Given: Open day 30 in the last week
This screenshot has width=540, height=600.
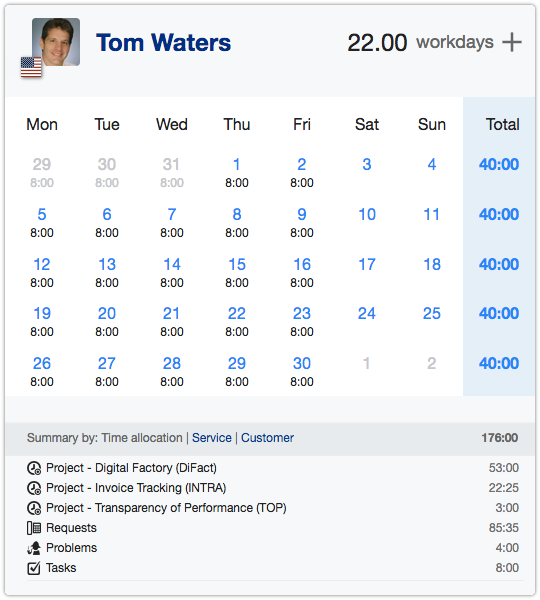Looking at the screenshot, I should 302,364.
